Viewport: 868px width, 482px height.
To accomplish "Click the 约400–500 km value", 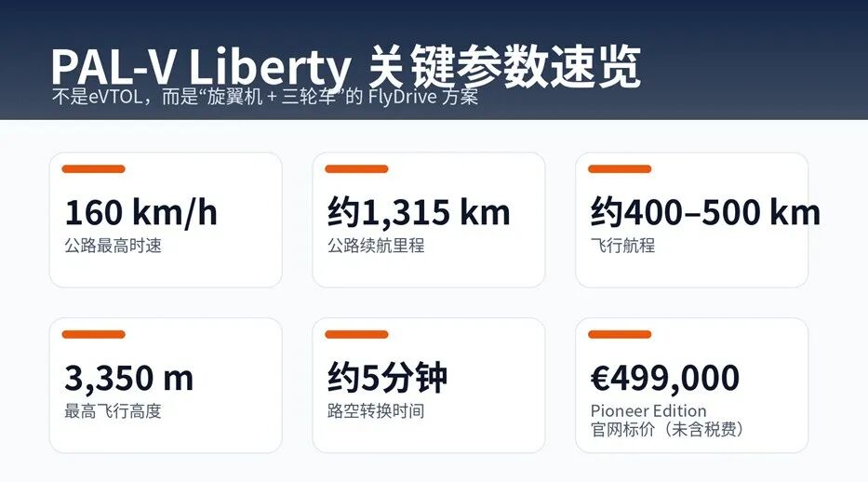I will tap(705, 213).
